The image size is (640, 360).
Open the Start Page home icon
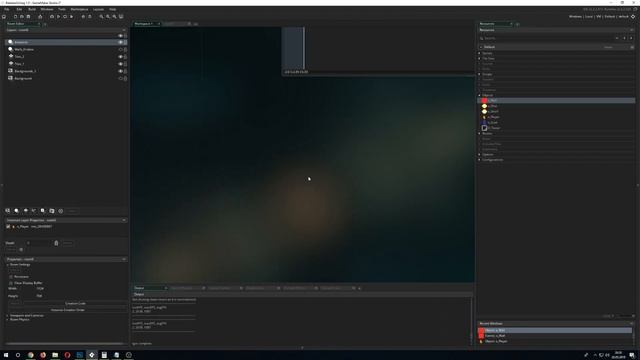click(x=4, y=17)
